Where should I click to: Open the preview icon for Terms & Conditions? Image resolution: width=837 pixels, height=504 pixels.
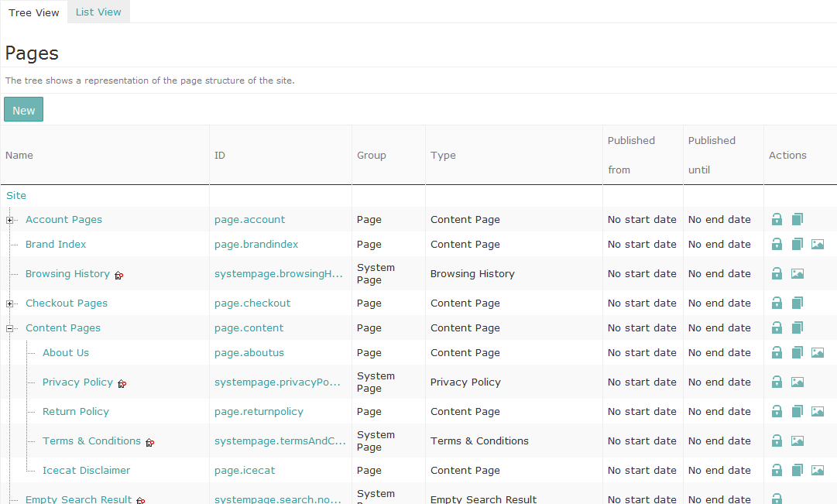[798, 441]
